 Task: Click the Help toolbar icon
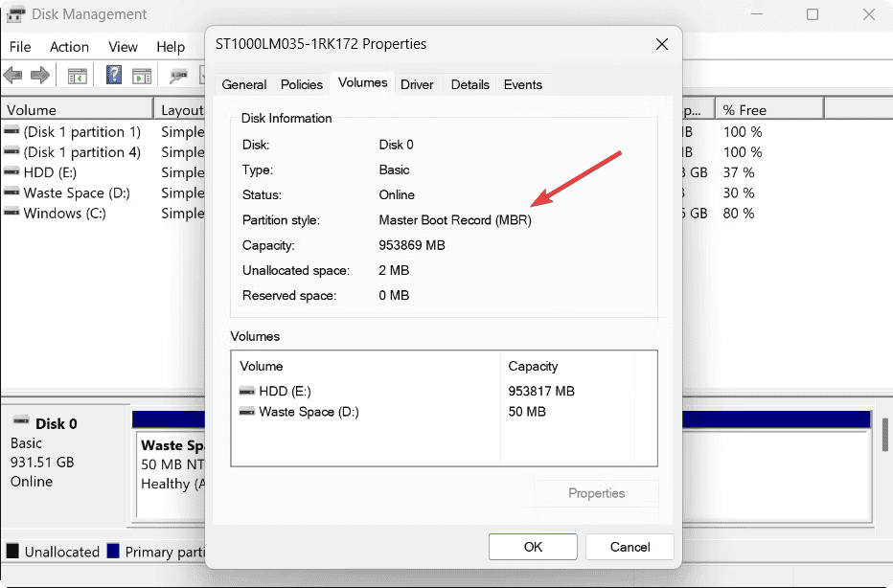[x=113, y=76]
